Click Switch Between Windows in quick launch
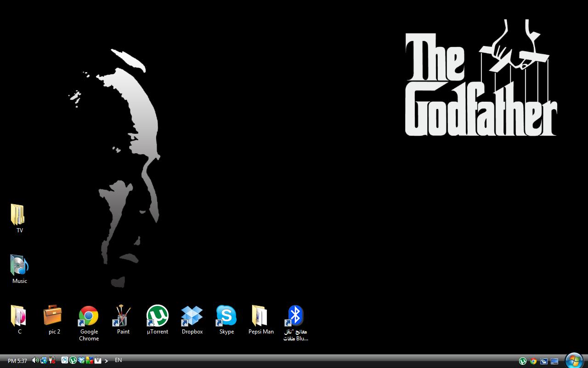 pos(544,361)
